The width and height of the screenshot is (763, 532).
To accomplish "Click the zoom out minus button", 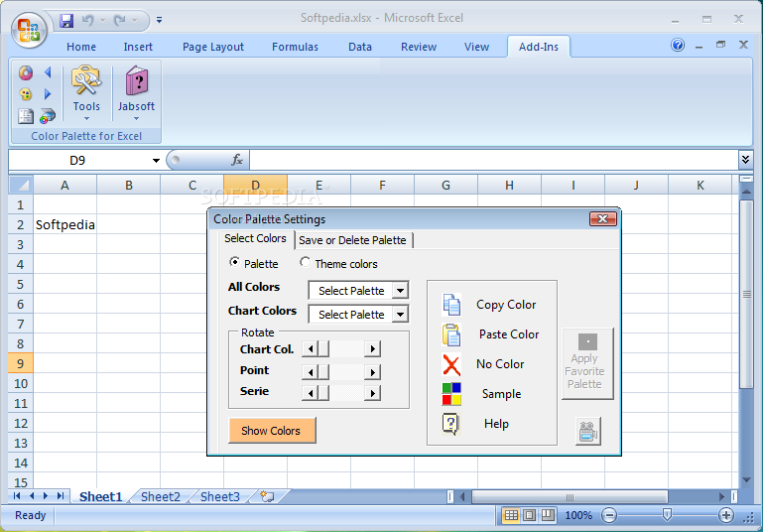I will click(x=609, y=515).
